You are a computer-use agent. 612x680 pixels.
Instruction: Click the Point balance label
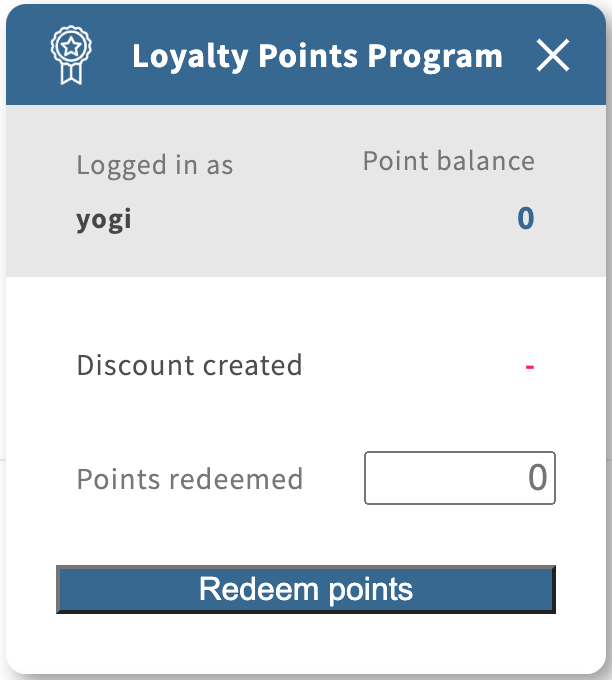(448, 161)
